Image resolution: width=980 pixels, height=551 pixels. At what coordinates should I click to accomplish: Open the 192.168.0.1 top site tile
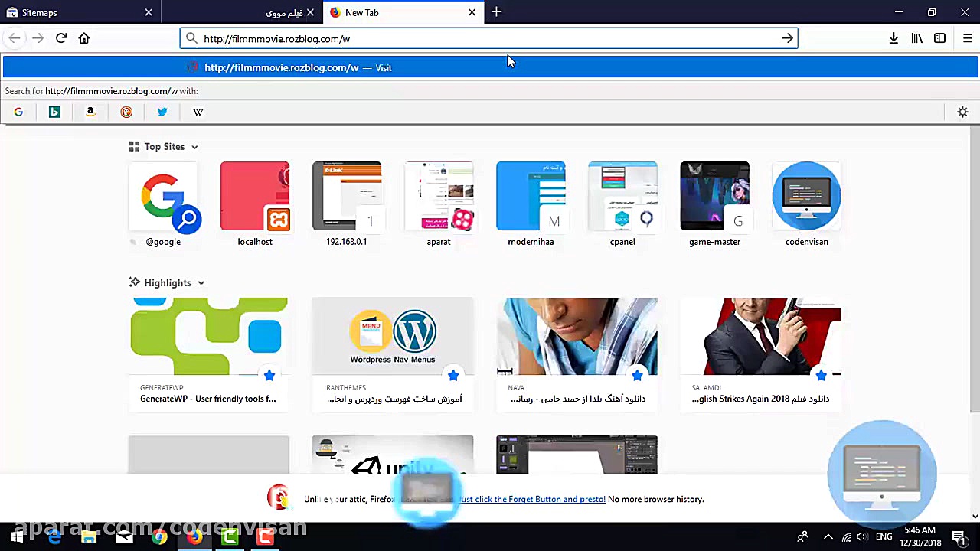point(347,204)
